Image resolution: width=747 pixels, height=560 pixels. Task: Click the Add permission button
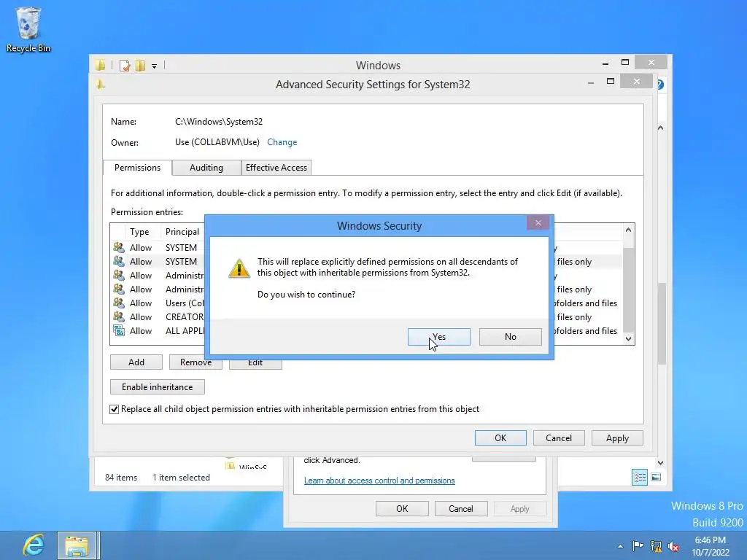[x=136, y=362]
